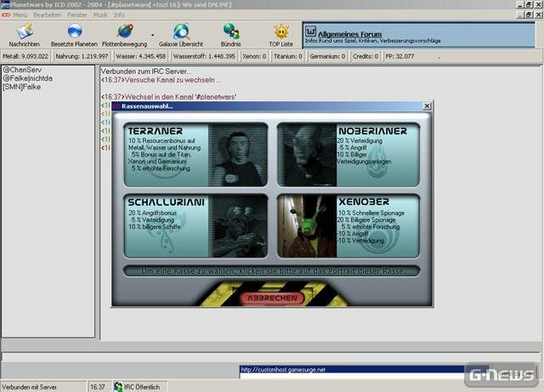Click the Abbrechen button
This screenshot has width=544, height=392.
272,298
